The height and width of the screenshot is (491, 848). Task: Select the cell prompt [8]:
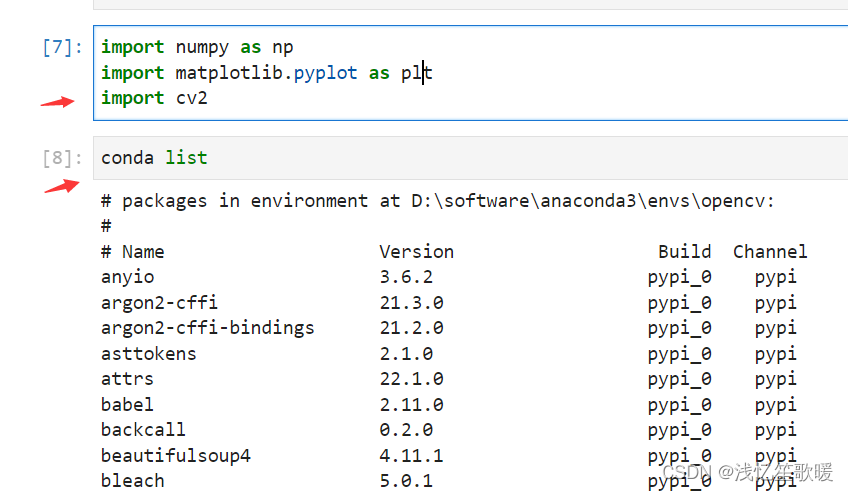(x=63, y=158)
